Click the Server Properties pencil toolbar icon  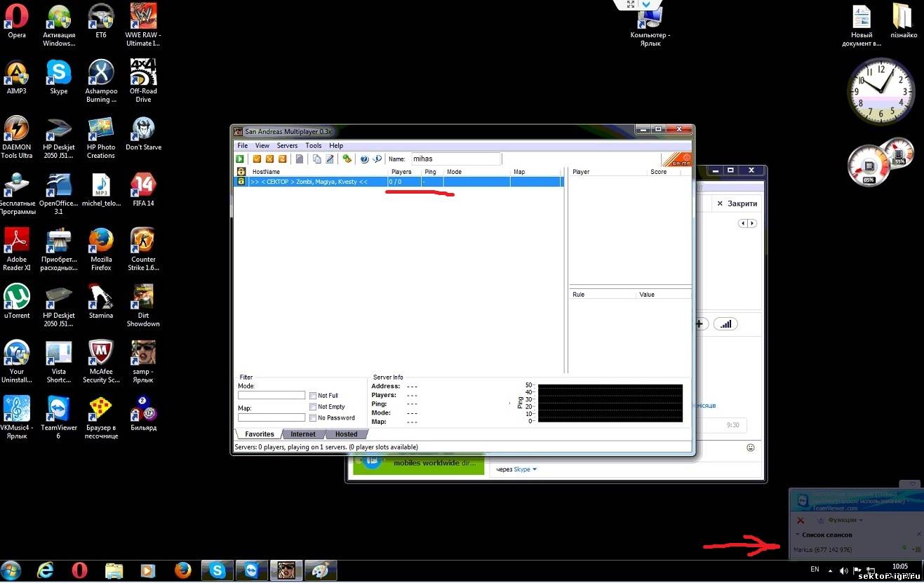point(329,159)
